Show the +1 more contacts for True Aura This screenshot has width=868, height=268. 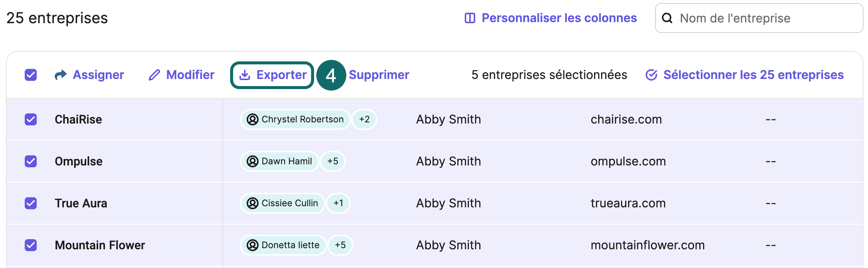coord(338,203)
